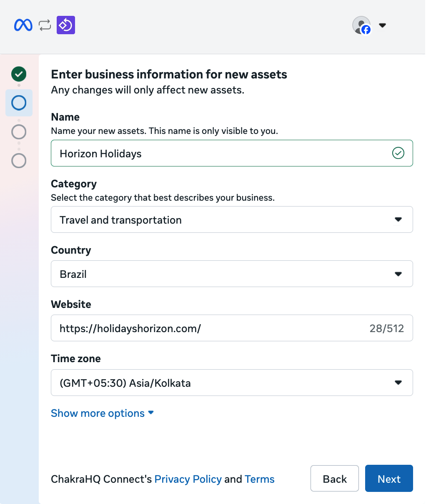Click the Website URL input field
This screenshot has height=504, width=431.
(208, 328)
